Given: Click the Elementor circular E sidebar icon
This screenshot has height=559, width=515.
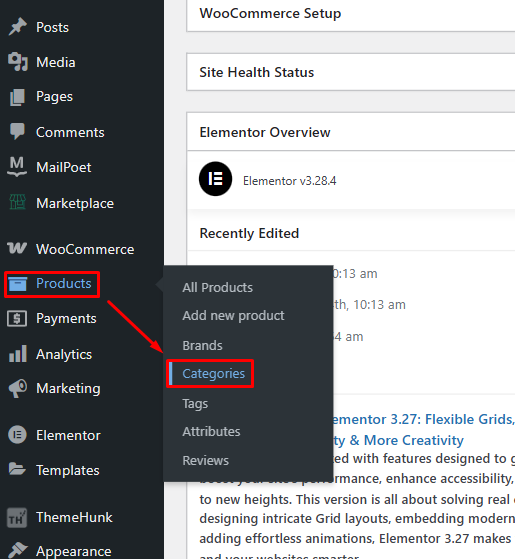Looking at the screenshot, I should click(x=17, y=435).
